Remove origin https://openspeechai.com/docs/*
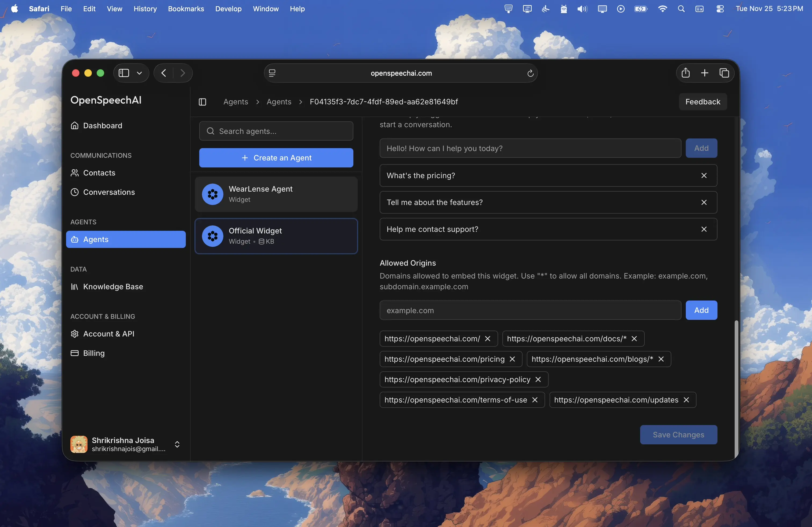The image size is (812, 527). click(x=634, y=339)
